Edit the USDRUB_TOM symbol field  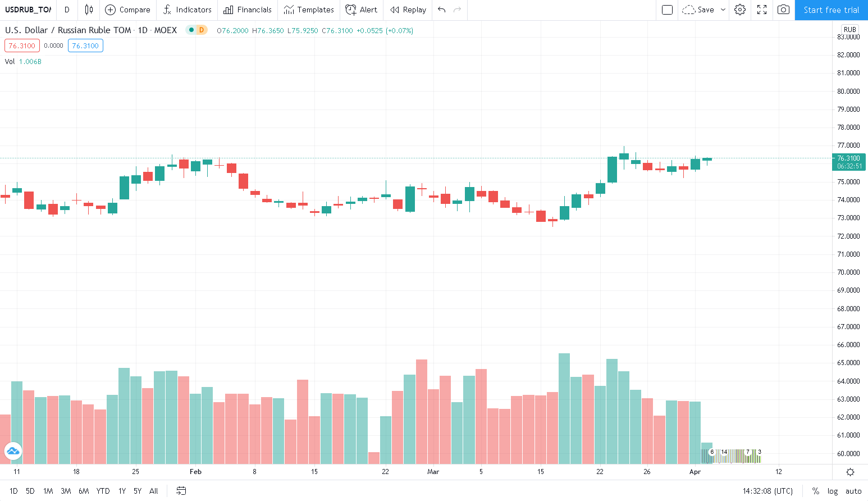(x=28, y=10)
